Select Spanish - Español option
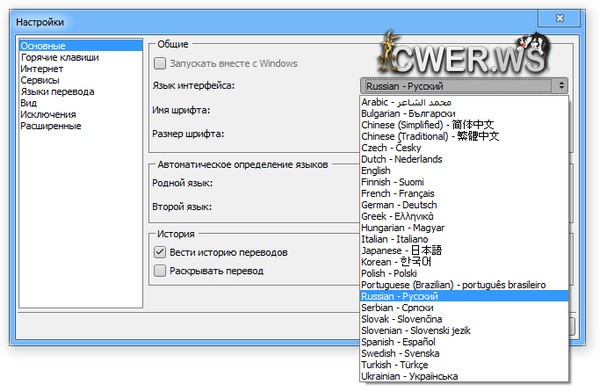The height and width of the screenshot is (392, 600). point(464,342)
